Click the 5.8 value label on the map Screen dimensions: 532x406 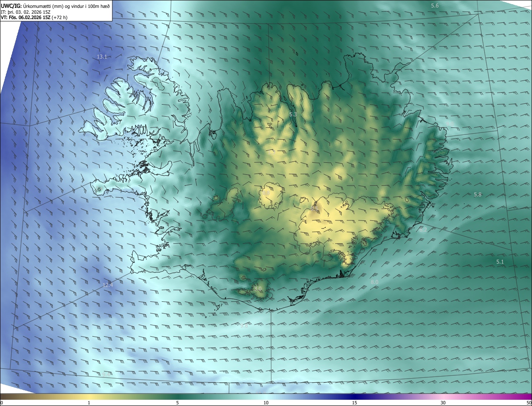click(x=478, y=194)
